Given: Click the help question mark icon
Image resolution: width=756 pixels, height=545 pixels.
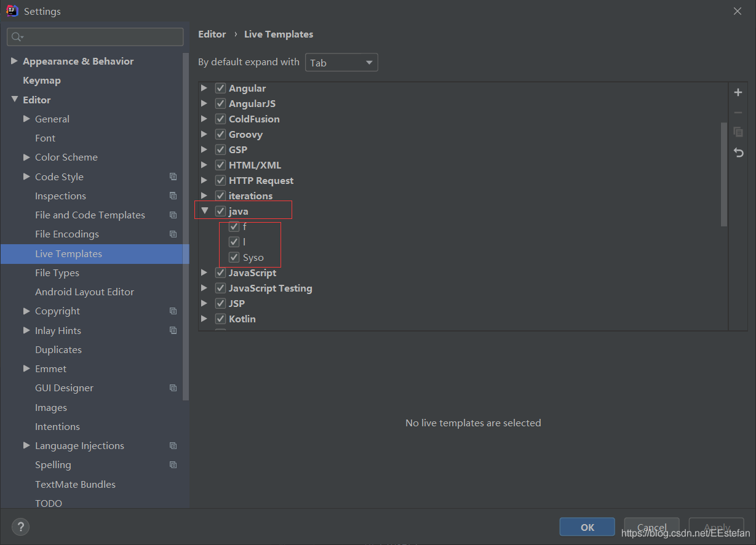Looking at the screenshot, I should pyautogui.click(x=20, y=527).
